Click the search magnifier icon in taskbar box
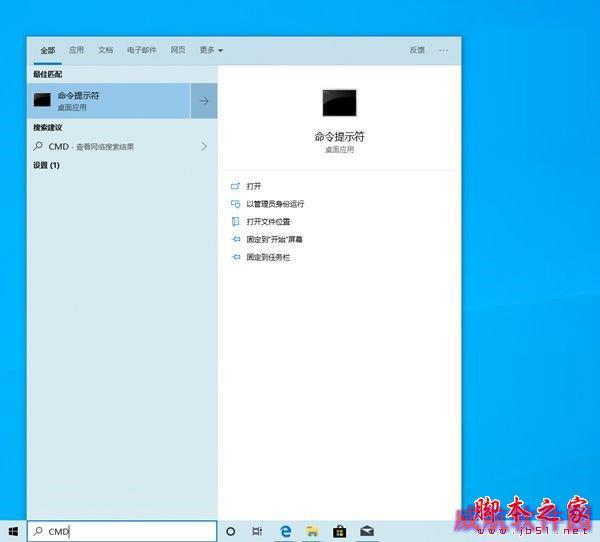600x542 pixels. [x=38, y=531]
